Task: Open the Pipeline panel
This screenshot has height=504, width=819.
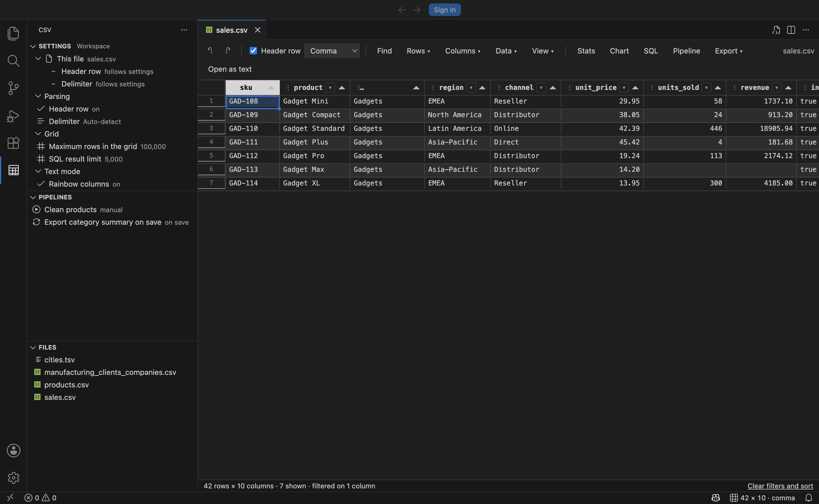Action: 686,51
